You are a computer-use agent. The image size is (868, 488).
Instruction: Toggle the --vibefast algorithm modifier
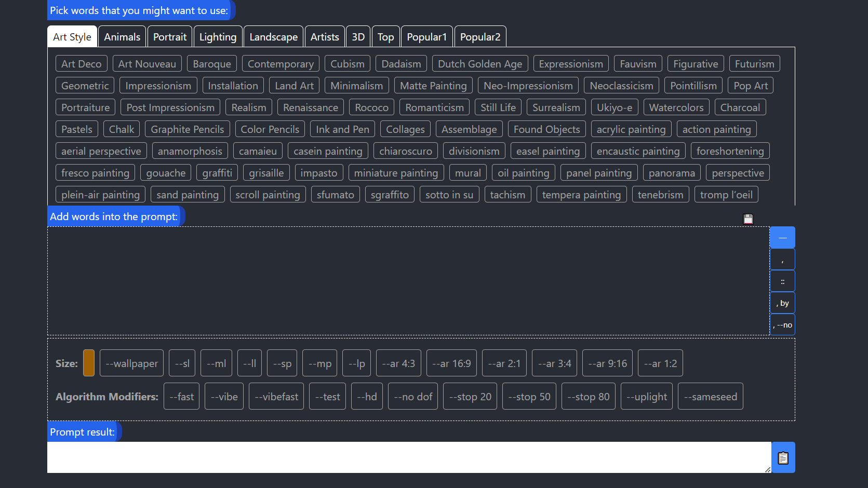(x=276, y=397)
